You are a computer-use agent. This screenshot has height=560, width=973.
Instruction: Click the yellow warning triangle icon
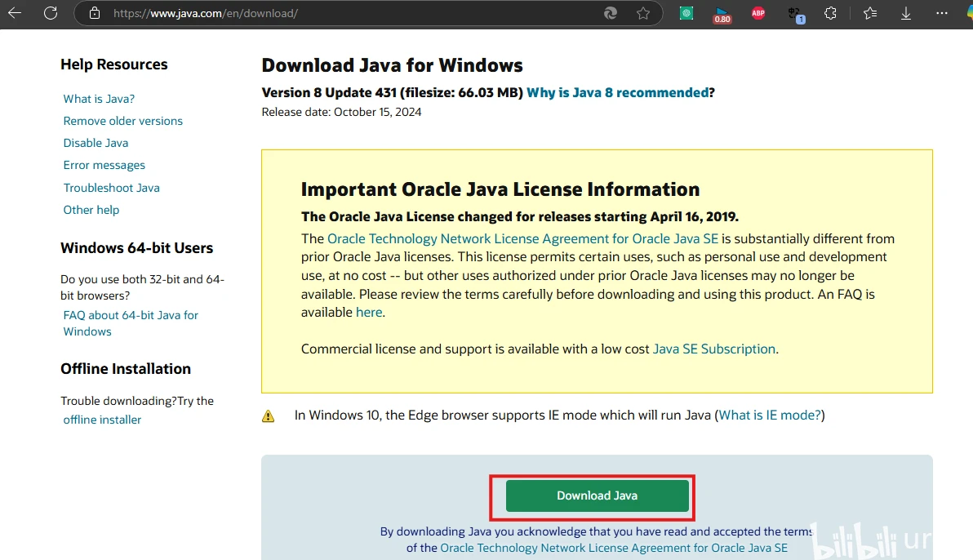(268, 416)
